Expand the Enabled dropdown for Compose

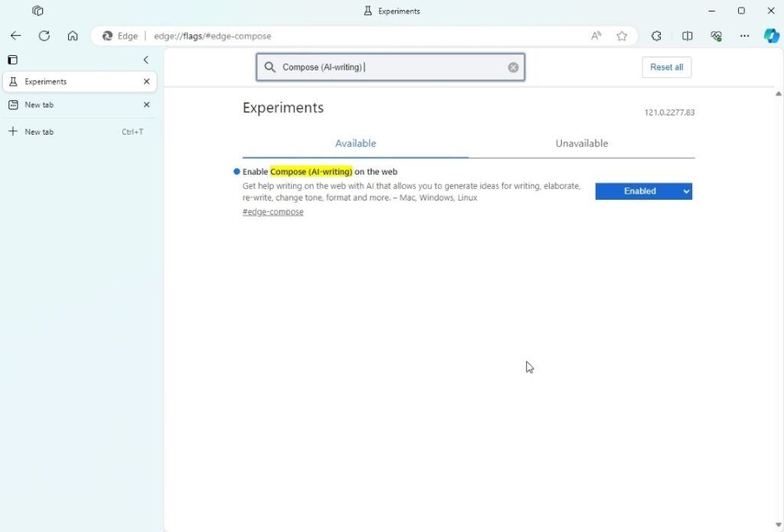pyautogui.click(x=643, y=191)
